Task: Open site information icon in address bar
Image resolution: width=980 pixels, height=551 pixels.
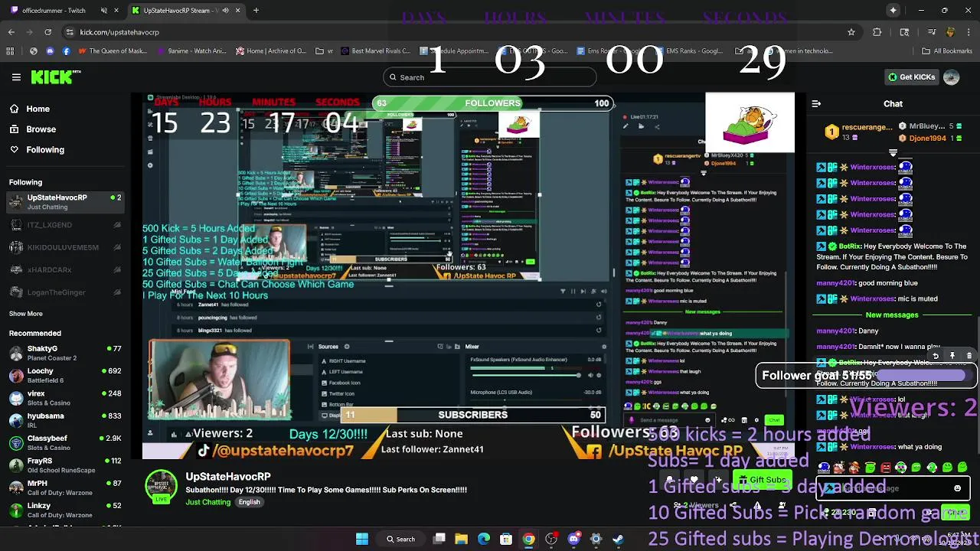Action: [70, 32]
